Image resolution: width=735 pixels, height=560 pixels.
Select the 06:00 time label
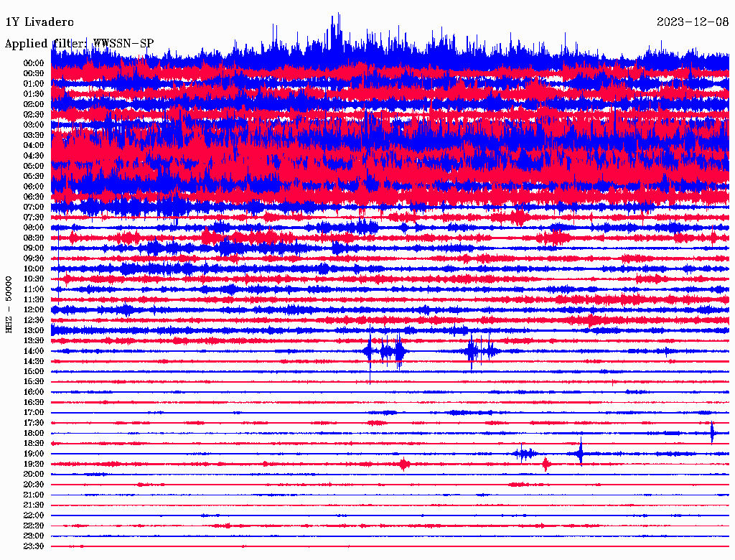(x=33, y=187)
